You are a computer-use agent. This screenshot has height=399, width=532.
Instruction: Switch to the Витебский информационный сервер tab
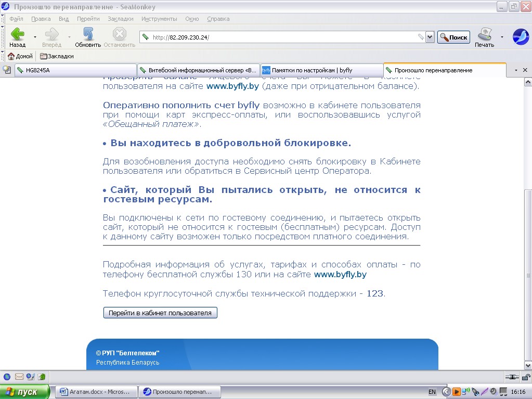(199, 70)
